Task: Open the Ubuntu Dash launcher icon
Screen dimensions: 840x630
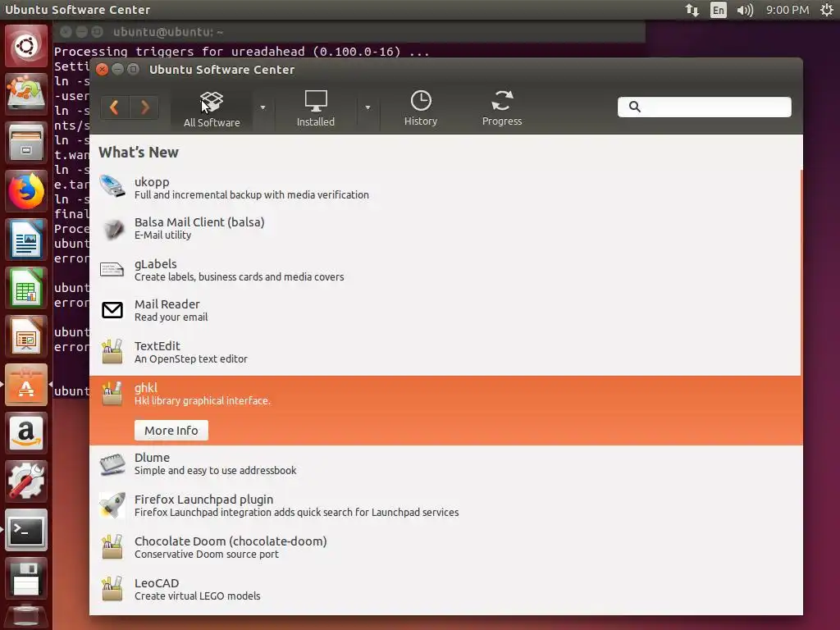Action: pyautogui.click(x=25, y=46)
